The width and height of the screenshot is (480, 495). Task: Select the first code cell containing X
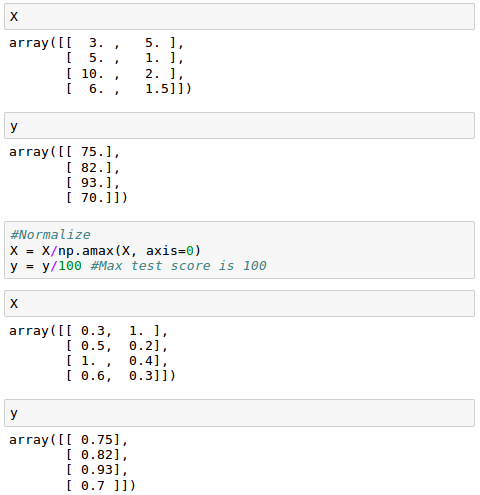tap(239, 17)
